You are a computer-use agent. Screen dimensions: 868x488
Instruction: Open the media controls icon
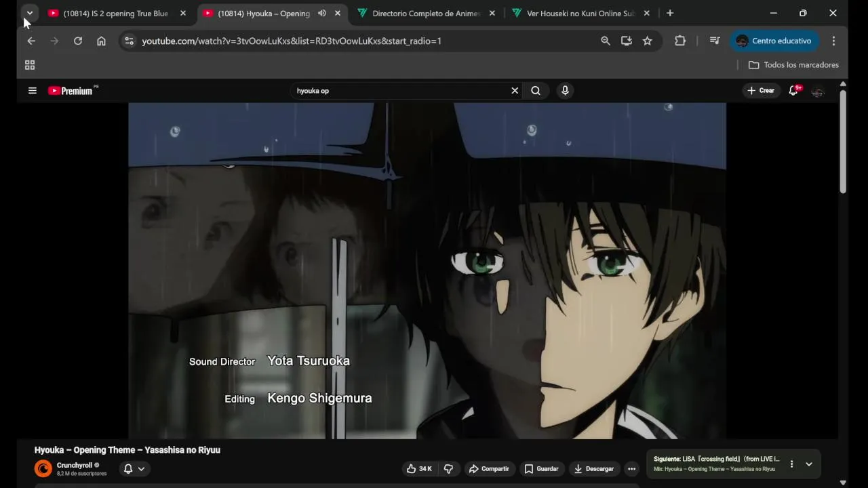click(x=715, y=41)
